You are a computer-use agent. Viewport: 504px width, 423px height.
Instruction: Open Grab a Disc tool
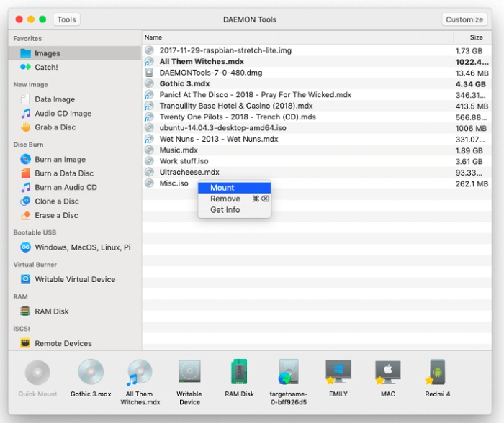pyautogui.click(x=55, y=127)
